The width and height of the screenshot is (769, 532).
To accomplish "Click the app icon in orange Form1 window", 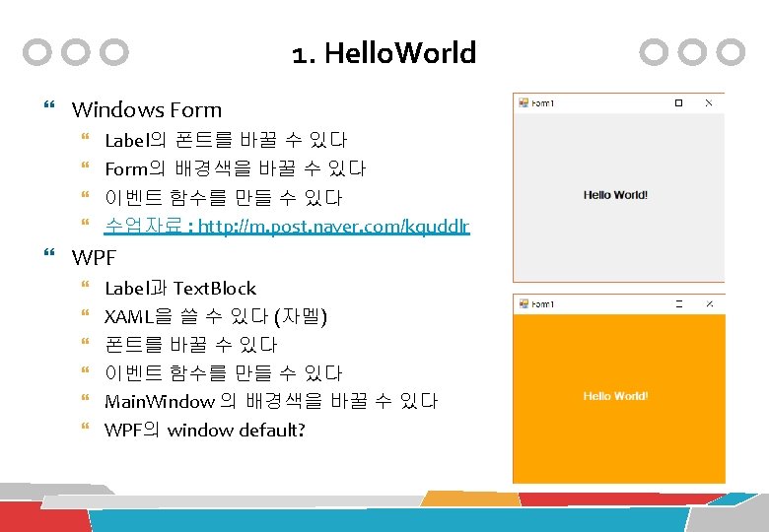I will coord(524,303).
